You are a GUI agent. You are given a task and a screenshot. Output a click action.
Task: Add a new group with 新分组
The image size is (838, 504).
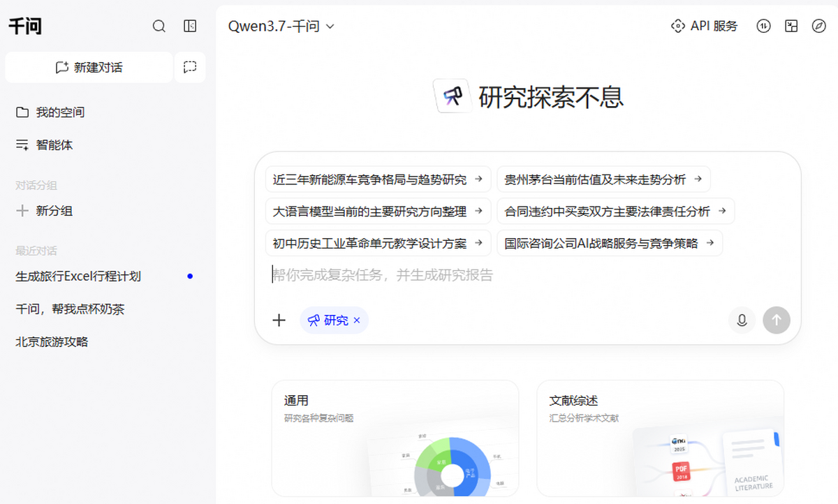click(44, 211)
